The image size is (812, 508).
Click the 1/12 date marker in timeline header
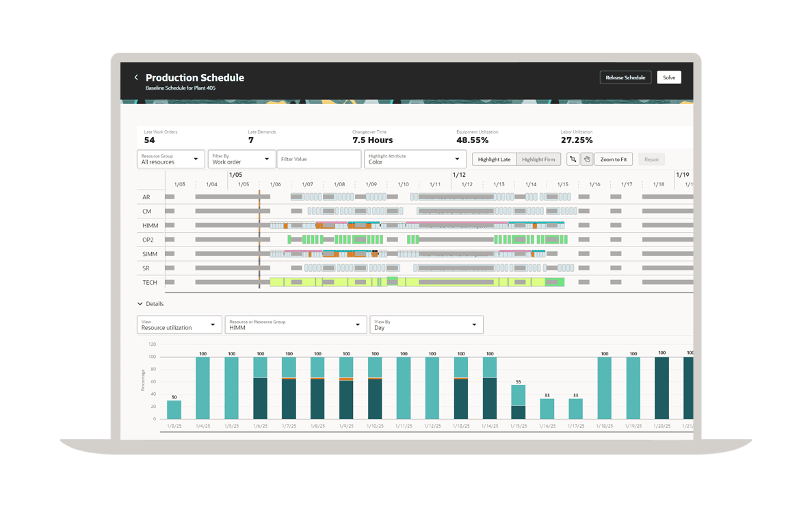pos(459,175)
